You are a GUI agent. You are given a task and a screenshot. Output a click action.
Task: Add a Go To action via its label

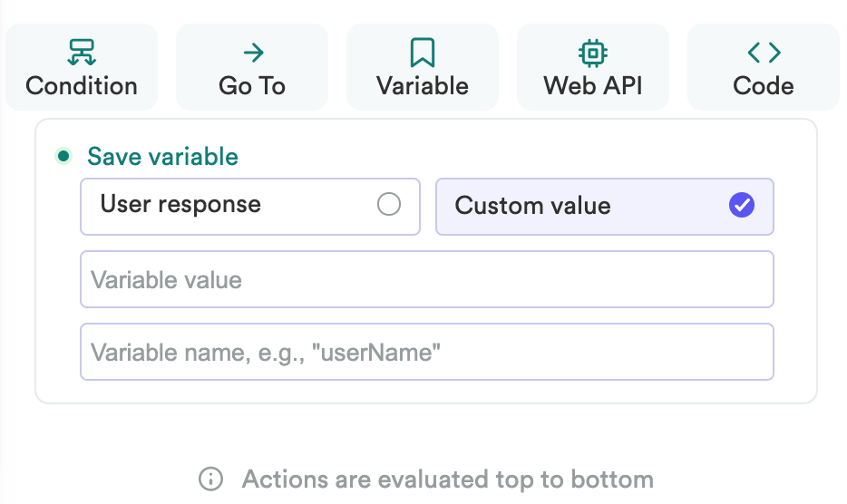[x=252, y=86]
